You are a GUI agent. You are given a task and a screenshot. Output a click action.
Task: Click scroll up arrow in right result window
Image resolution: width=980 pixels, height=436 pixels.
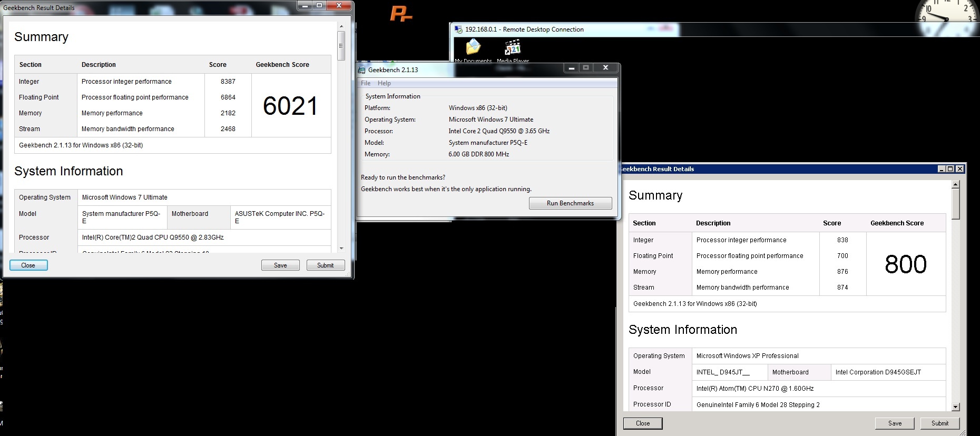coord(956,184)
